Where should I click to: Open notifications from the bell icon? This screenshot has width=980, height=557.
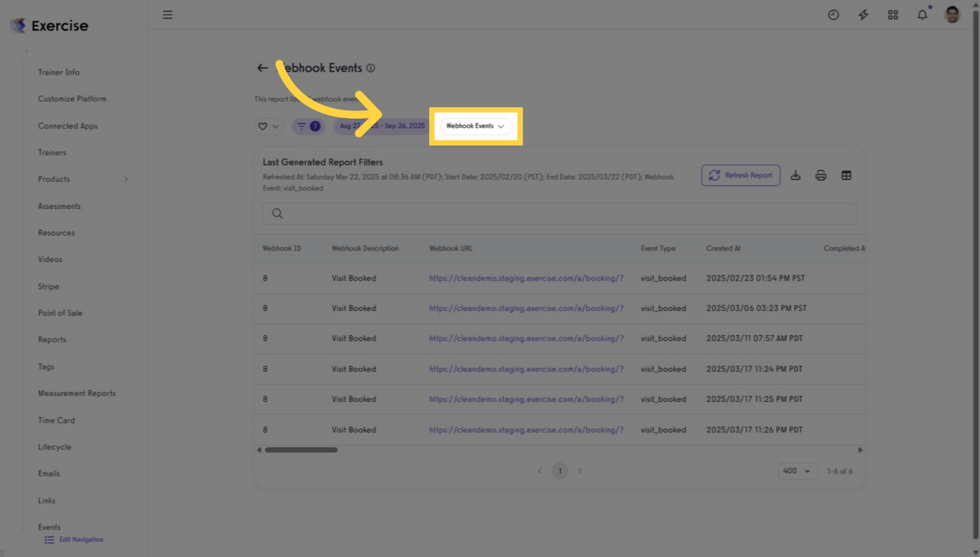pos(922,15)
